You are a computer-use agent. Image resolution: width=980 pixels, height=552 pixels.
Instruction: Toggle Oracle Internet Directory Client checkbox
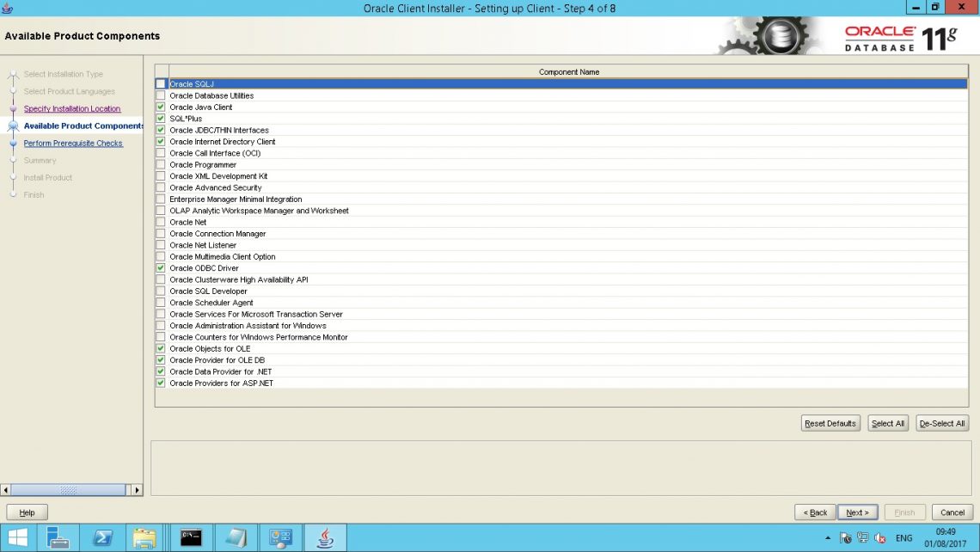pos(161,141)
